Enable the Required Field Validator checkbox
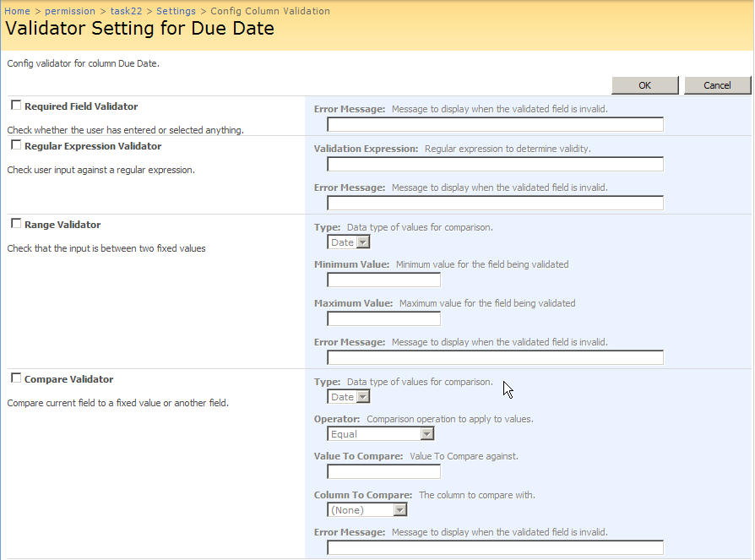The width and height of the screenshot is (755, 560). click(x=16, y=105)
